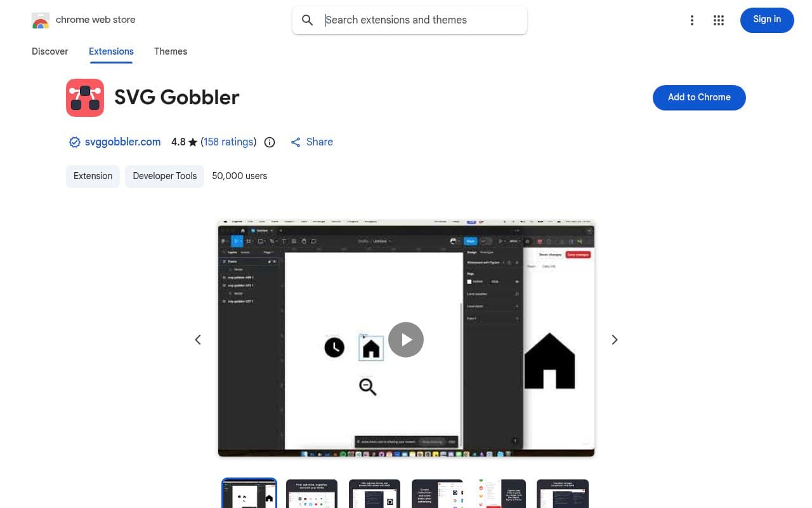Viewport: 812px width, 508px height.
Task: Click the verified publisher badge icon
Action: pos(74,142)
